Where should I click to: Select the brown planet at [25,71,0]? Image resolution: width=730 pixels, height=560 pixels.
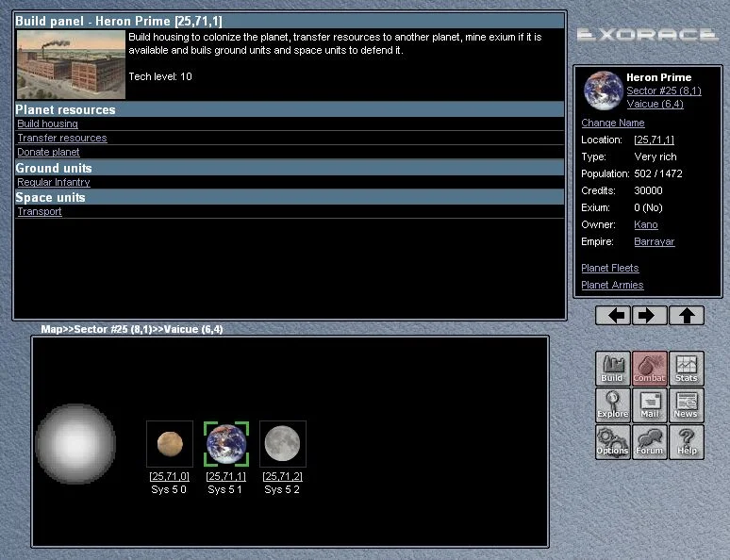coord(170,443)
